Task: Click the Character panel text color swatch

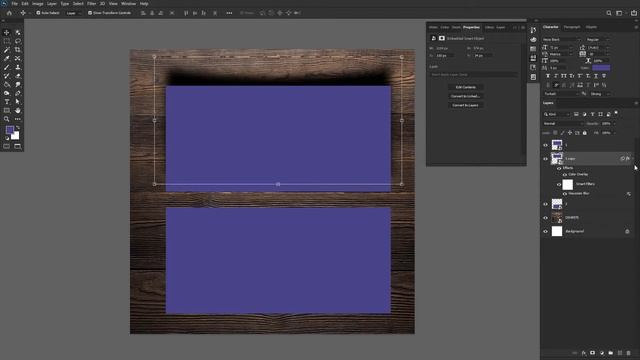Action: 601,68
